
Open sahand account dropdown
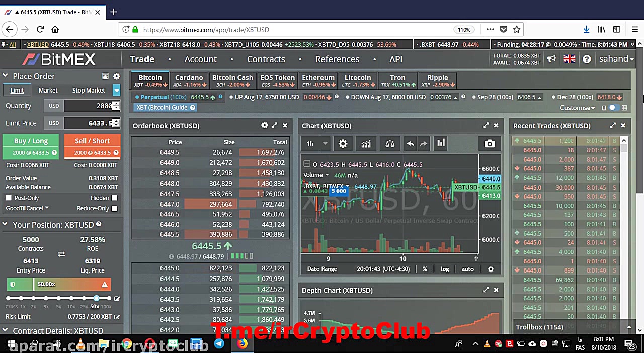click(616, 59)
